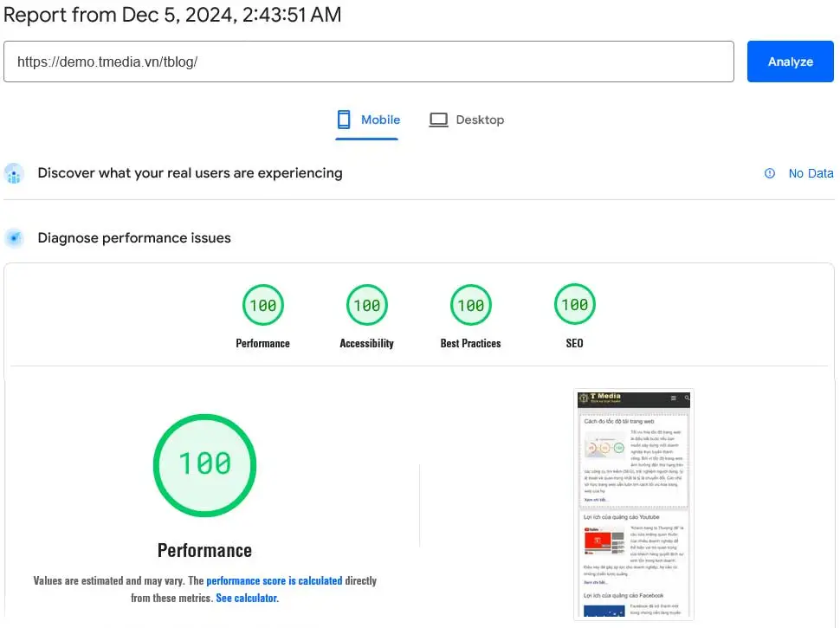
Task: Click the YouTube ad article thumbnail in preview
Action: [x=604, y=541]
